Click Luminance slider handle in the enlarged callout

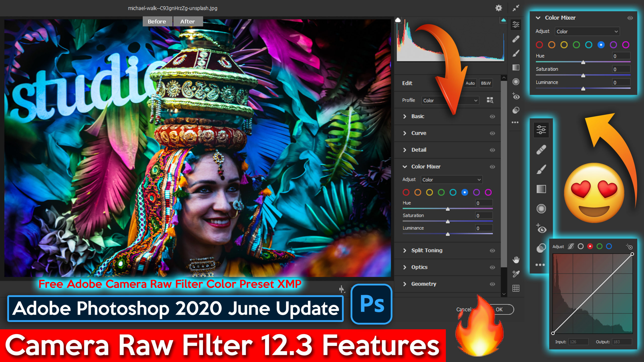[x=583, y=88]
